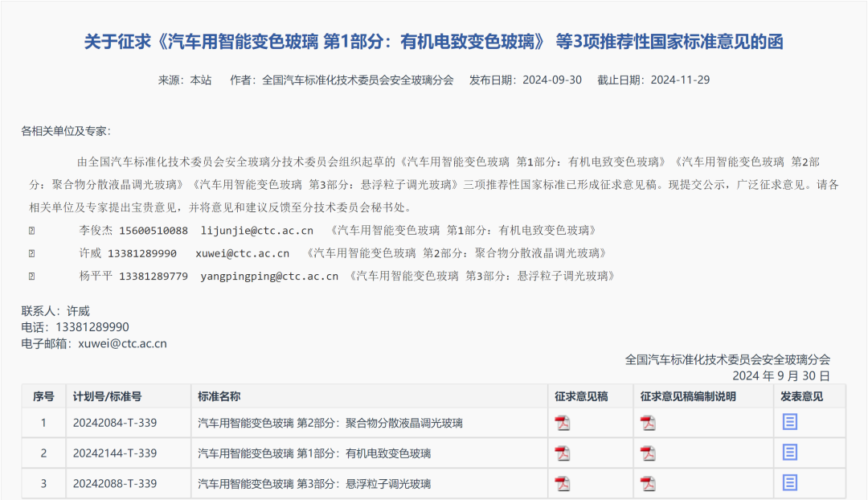The height and width of the screenshot is (500, 868).
Task: Click email lijunjie@ctc.ac.cn
Action: [257, 231]
